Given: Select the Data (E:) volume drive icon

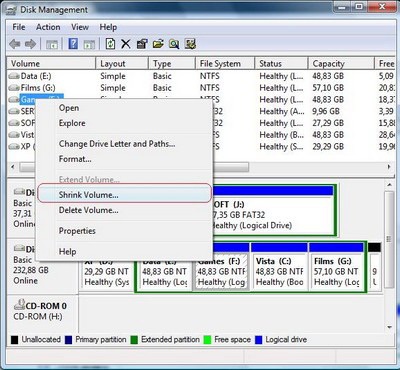Looking at the screenshot, I should point(14,76).
